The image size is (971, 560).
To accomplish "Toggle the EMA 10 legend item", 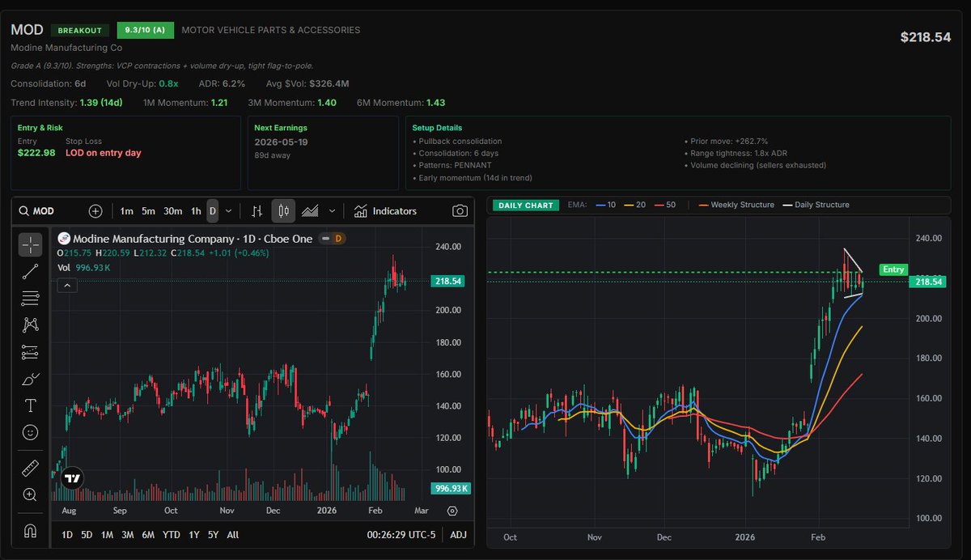I will click(606, 205).
